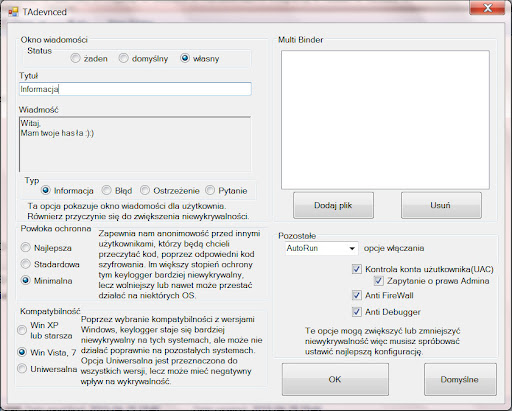Click the 'Powłoka ochronna' group label
Image resolution: width=512 pixels, height=411 pixels.
pos(56,229)
